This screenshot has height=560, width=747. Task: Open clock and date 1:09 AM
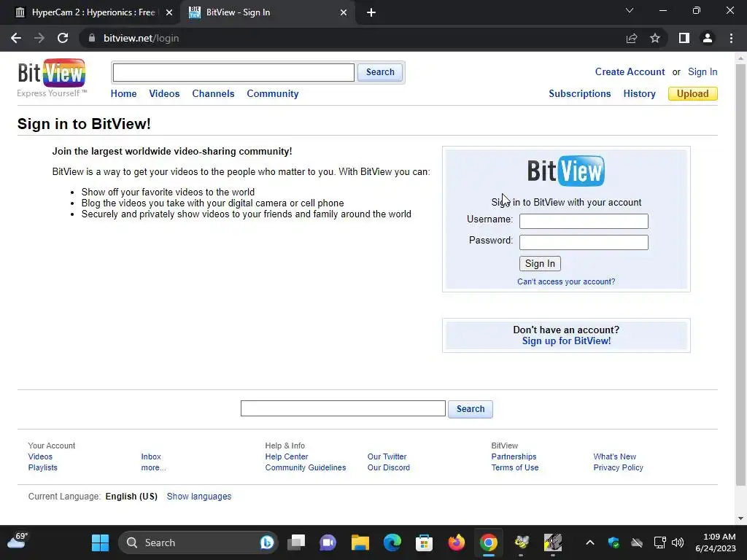(x=716, y=542)
